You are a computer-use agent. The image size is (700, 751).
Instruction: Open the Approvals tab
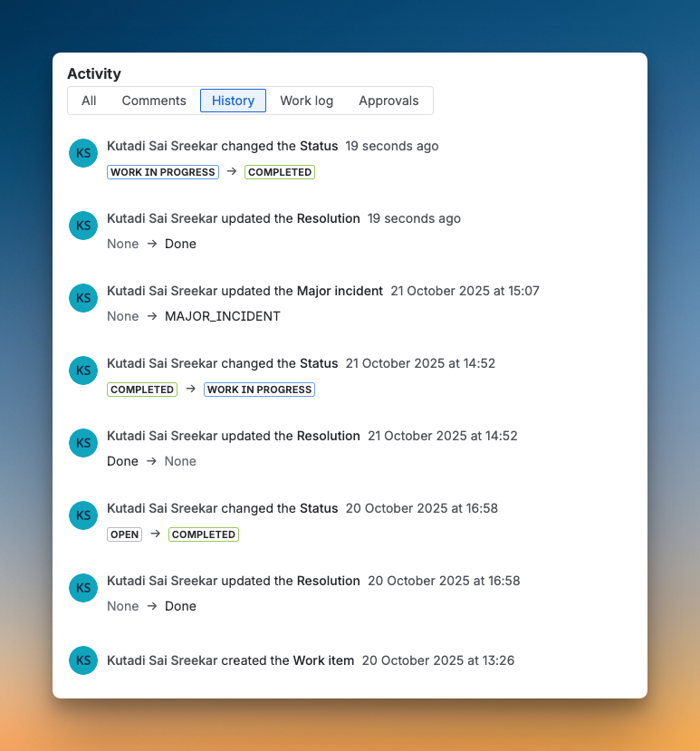[x=388, y=101]
